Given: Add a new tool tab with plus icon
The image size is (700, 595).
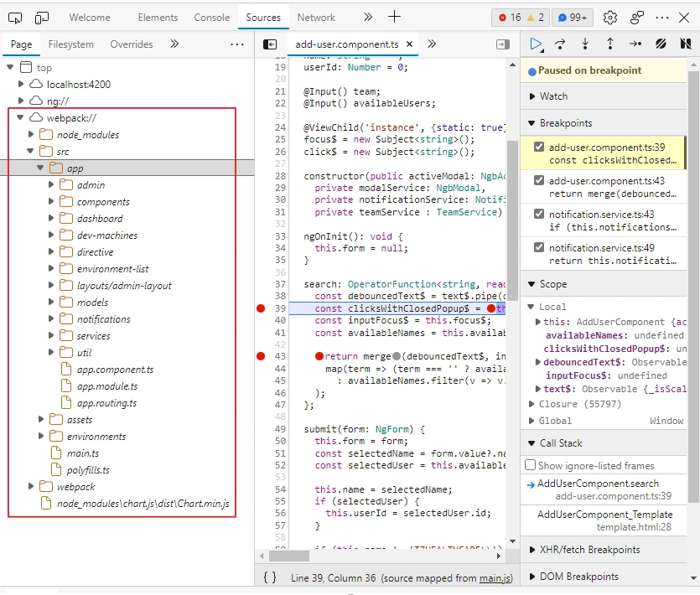Looking at the screenshot, I should point(394,17).
